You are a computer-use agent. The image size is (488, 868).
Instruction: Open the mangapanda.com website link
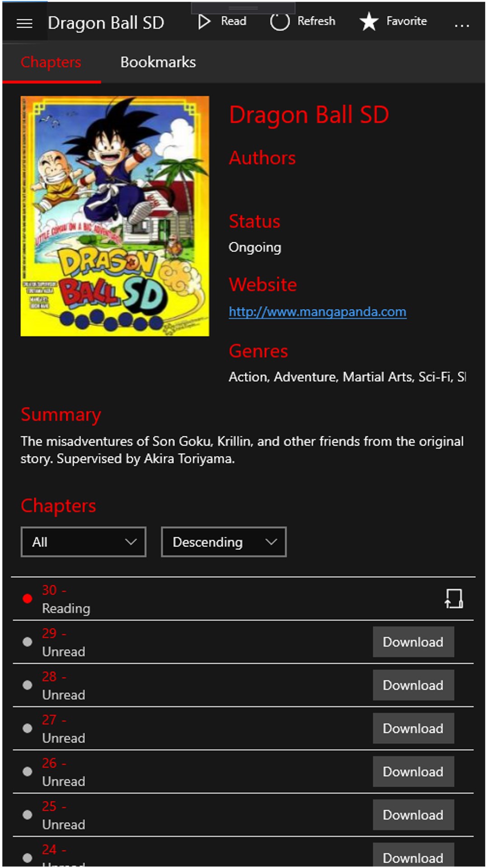pyautogui.click(x=317, y=311)
